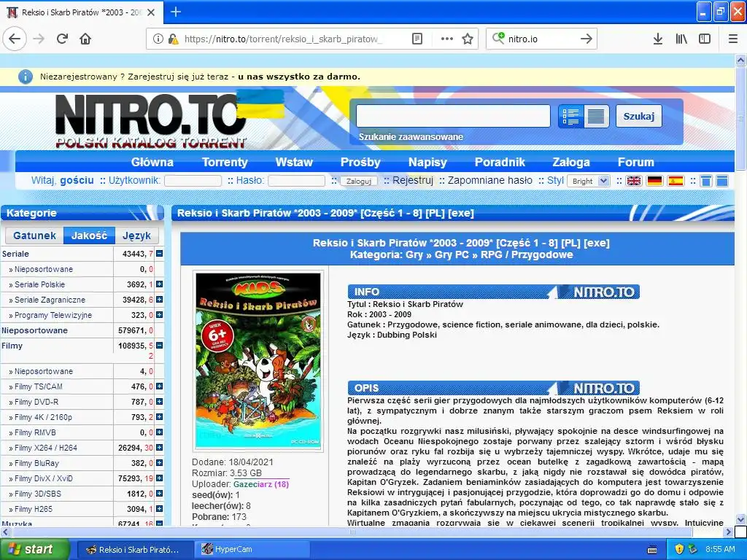This screenshot has height=560, width=747.
Task: Click the browser address bar URL
Action: (x=283, y=39)
